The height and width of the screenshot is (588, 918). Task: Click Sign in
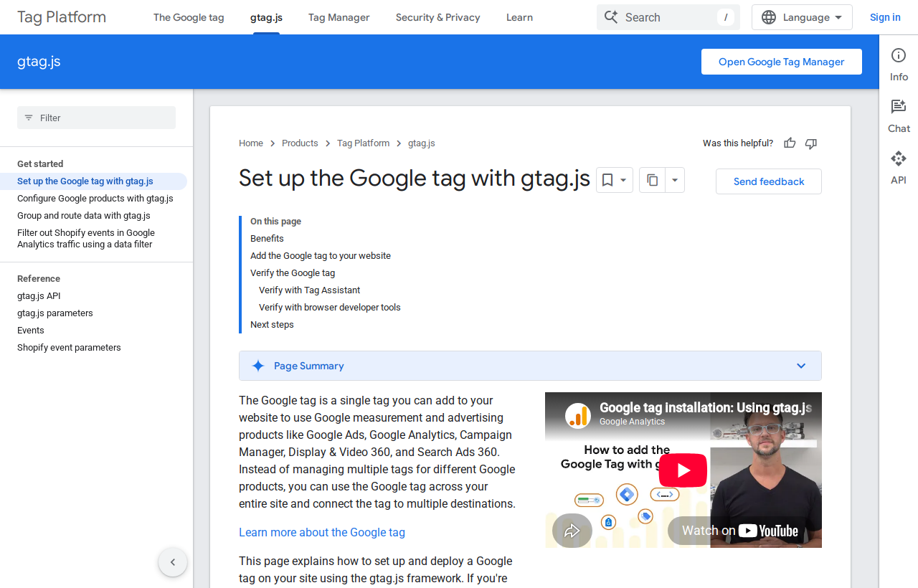point(885,17)
